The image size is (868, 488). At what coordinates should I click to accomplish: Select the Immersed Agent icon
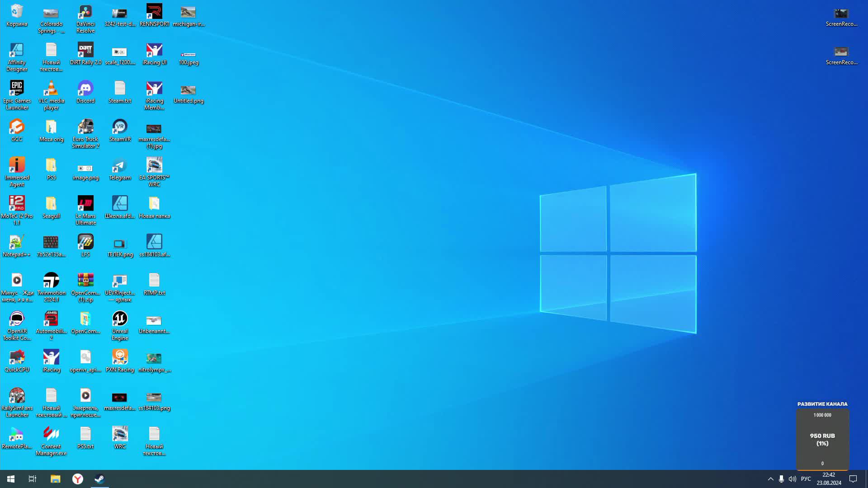click(x=17, y=173)
